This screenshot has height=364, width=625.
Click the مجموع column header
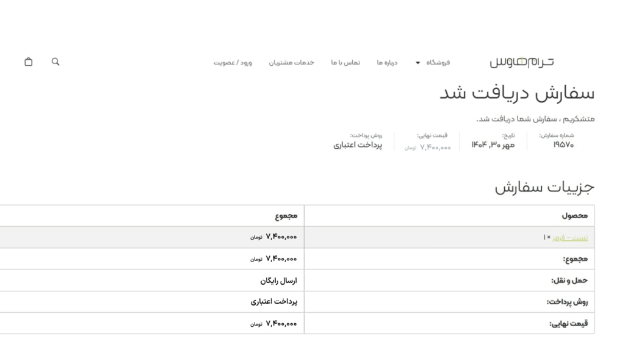point(286,216)
